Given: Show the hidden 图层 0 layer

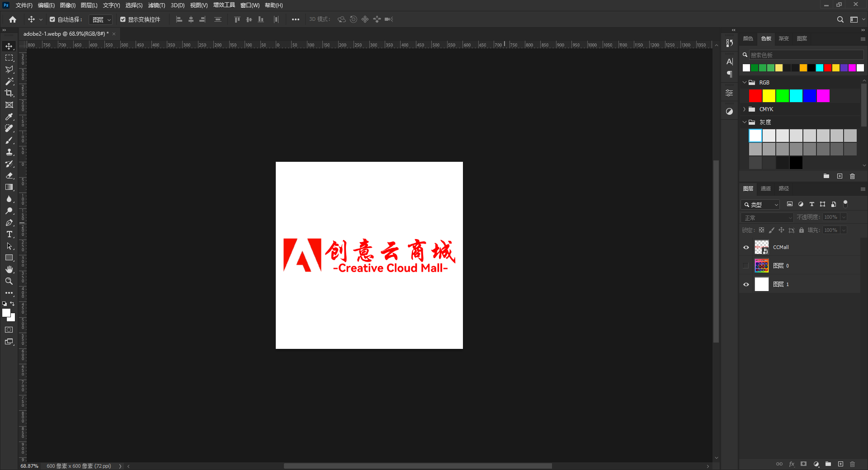Looking at the screenshot, I should pyautogui.click(x=746, y=266).
